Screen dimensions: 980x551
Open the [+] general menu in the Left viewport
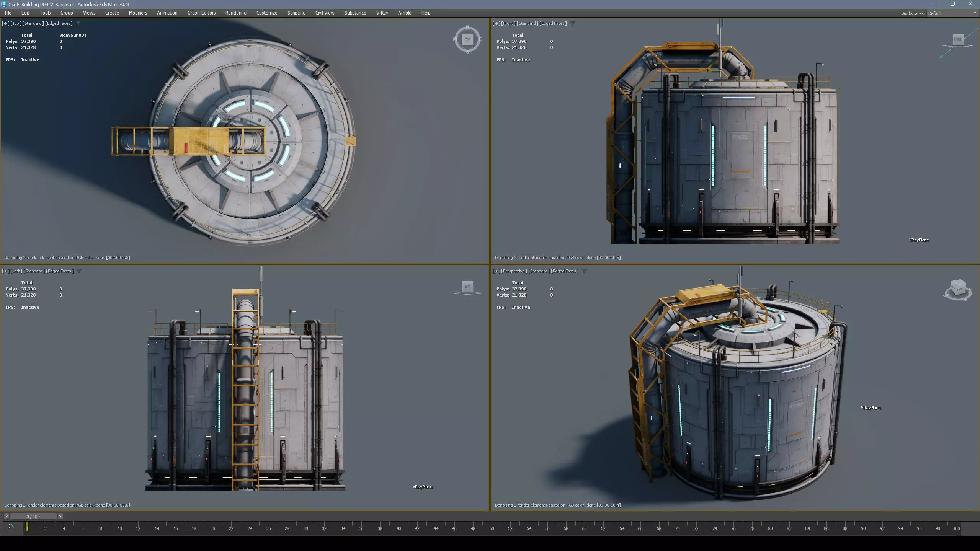click(6, 271)
